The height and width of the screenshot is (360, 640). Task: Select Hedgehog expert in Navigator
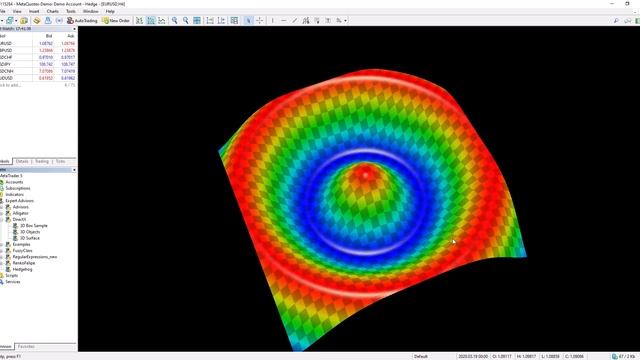tap(22, 269)
